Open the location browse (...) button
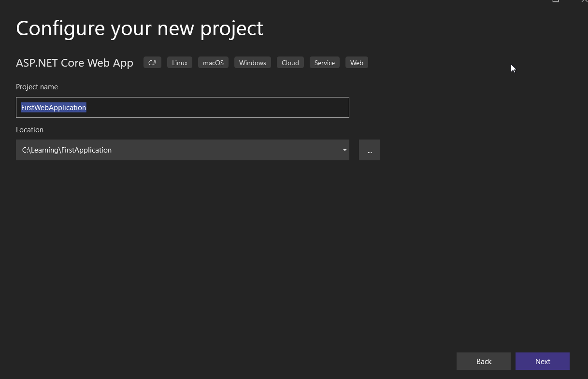This screenshot has height=379, width=588. [x=370, y=150]
